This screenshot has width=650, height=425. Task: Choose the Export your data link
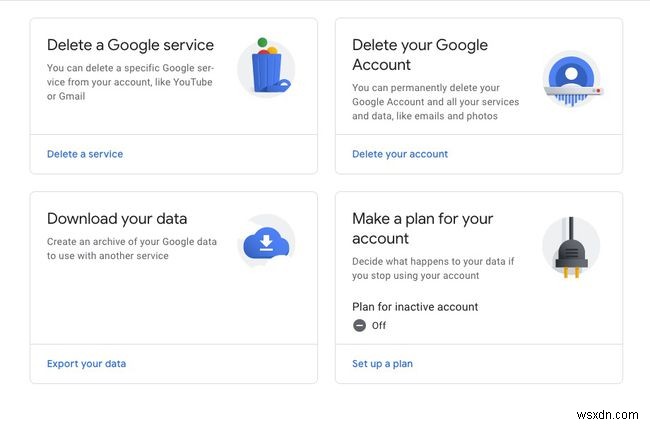(86, 364)
